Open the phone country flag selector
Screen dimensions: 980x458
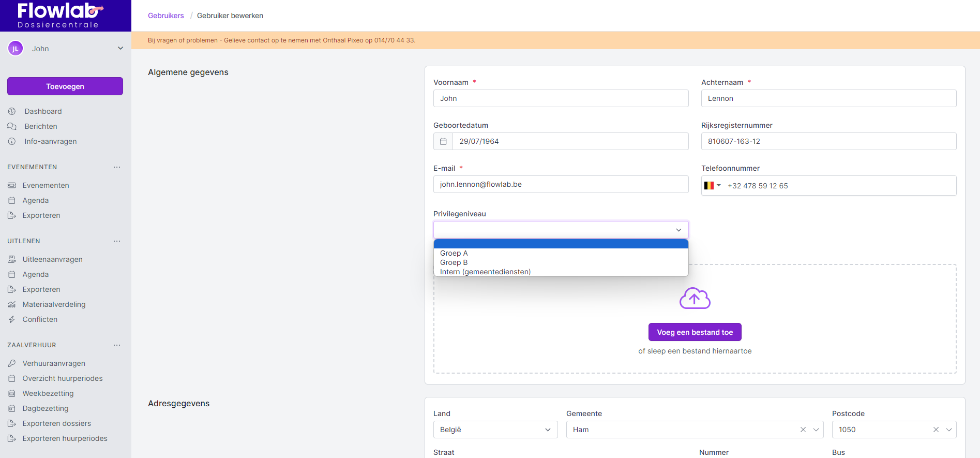pyautogui.click(x=712, y=186)
